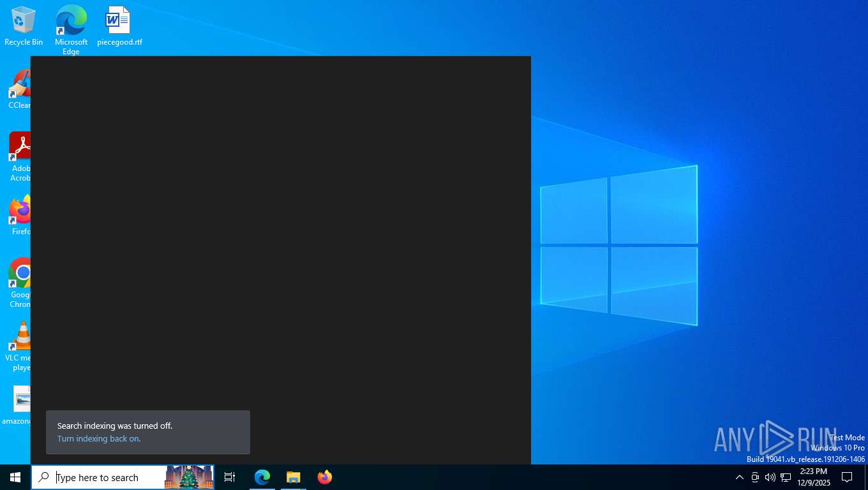Click the search magnifier icon in taskbar
The image size is (868, 490).
point(43,477)
